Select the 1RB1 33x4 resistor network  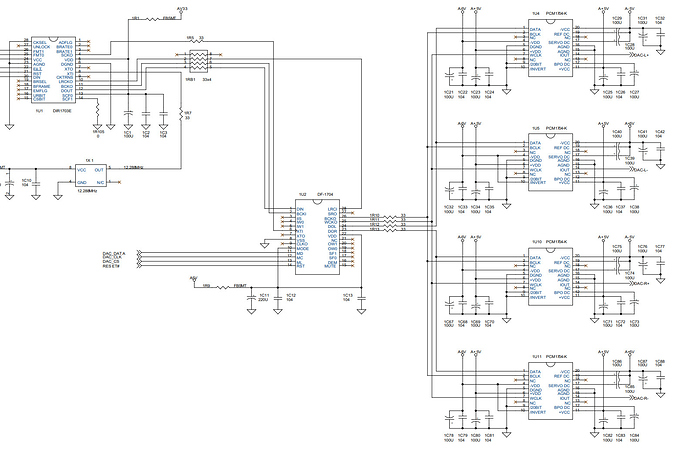tap(198, 61)
